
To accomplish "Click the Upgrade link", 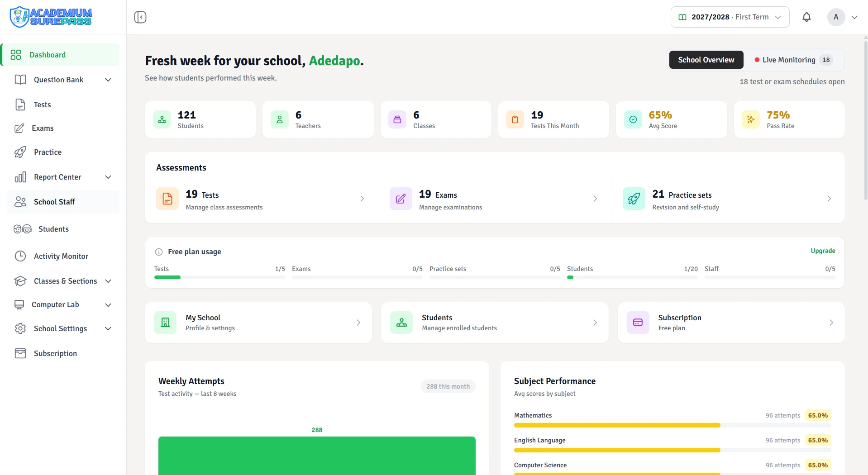I will coord(823,251).
